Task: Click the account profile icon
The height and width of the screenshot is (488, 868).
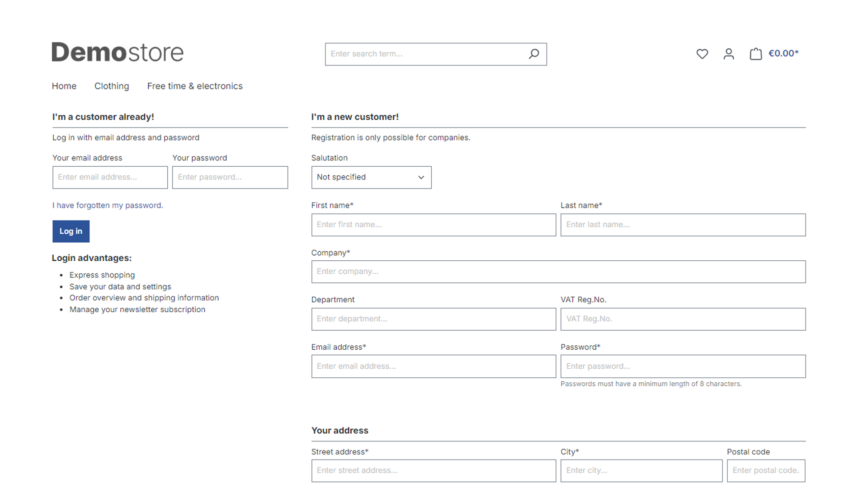Action: pyautogui.click(x=728, y=54)
